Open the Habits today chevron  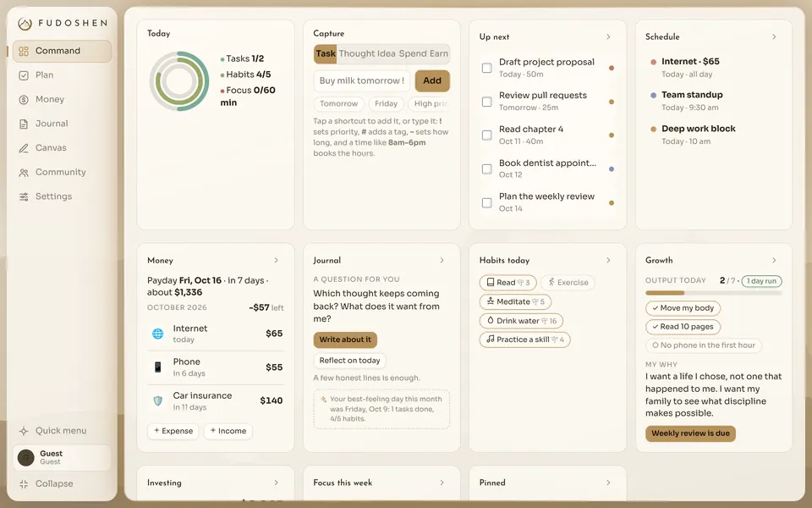coord(608,260)
